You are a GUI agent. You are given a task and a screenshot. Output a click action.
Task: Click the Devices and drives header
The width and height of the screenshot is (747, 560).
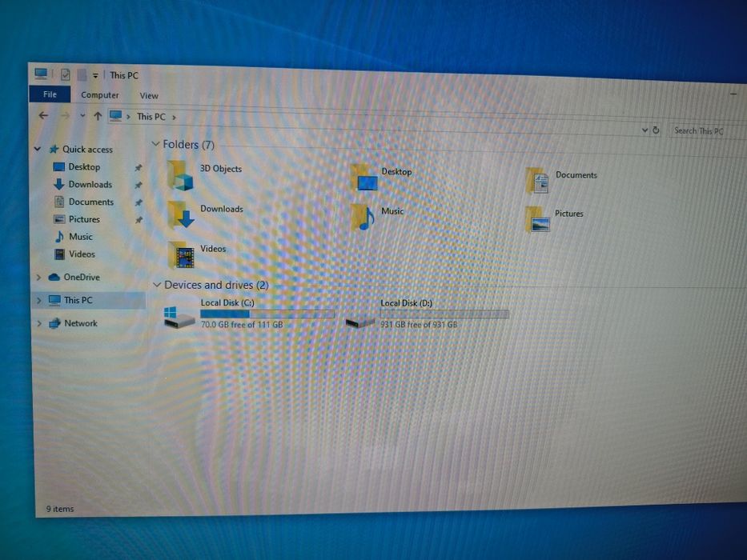pyautogui.click(x=216, y=285)
